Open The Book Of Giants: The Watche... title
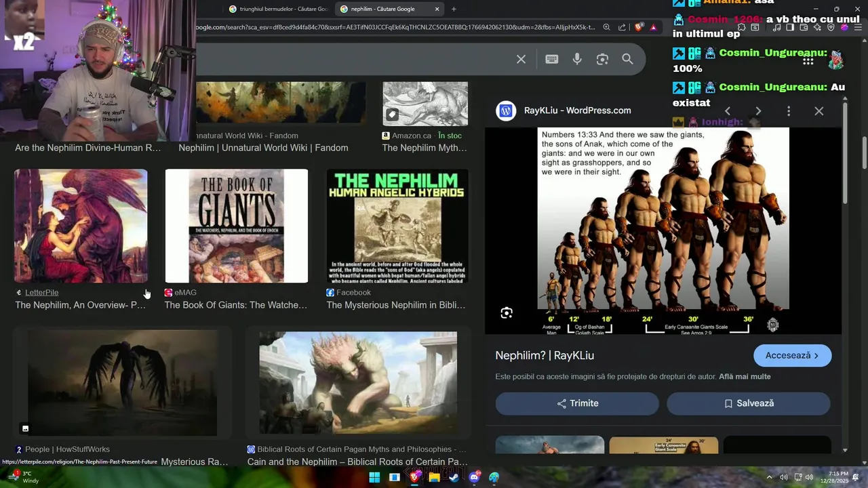This screenshot has height=488, width=868. tap(236, 306)
